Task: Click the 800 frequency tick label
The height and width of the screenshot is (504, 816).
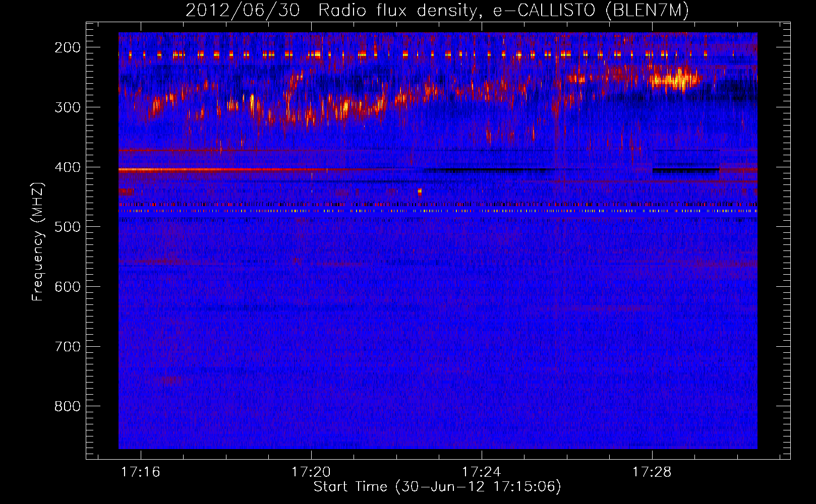Action: coord(67,406)
